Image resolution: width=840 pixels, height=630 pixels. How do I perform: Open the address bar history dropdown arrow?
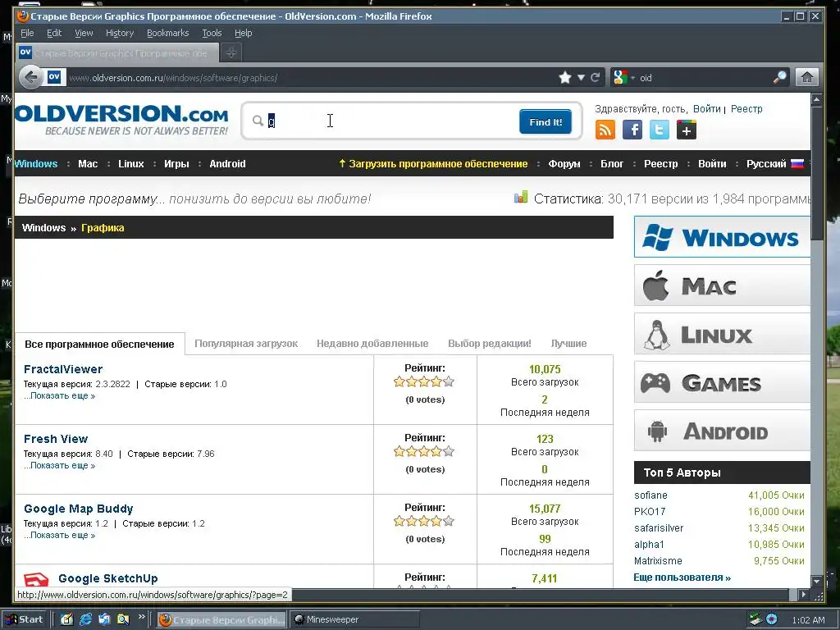[x=581, y=78]
